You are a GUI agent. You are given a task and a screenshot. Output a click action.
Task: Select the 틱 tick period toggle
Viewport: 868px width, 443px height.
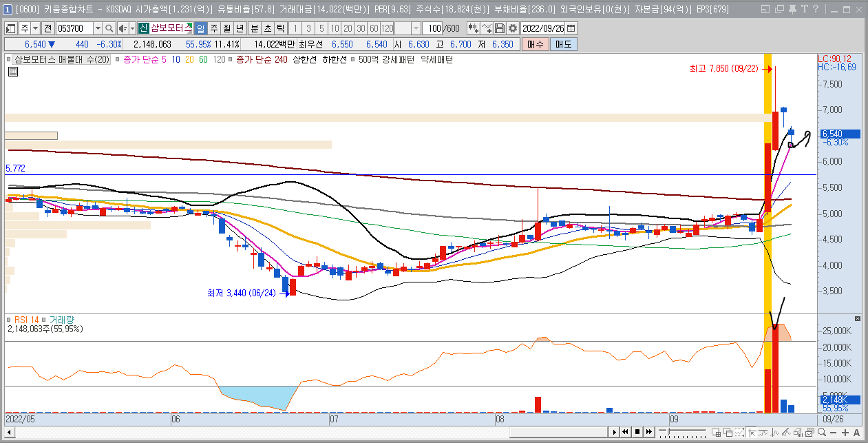tap(280, 28)
